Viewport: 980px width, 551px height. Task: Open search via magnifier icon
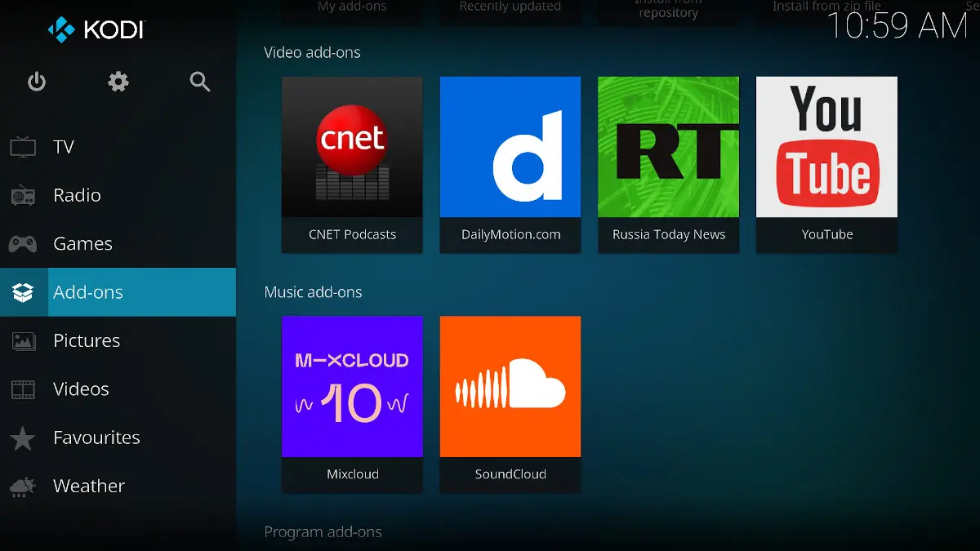200,82
